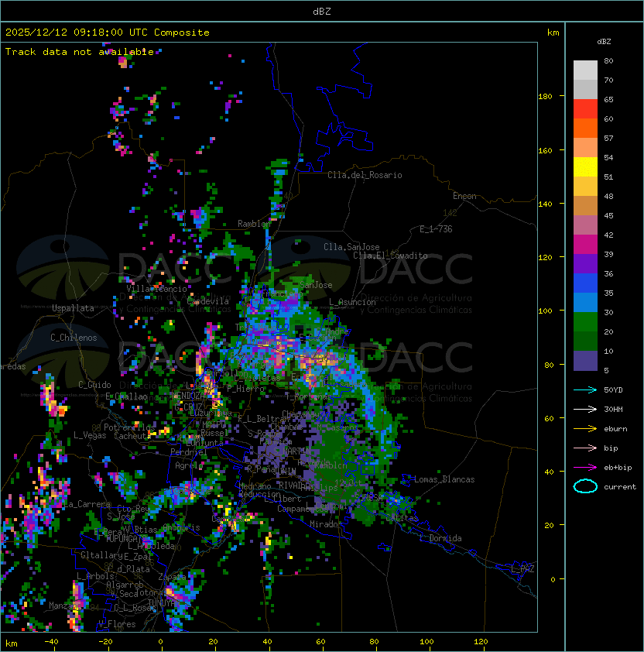Click the 'C_Guido' map label
The image size is (644, 652).
(94, 385)
